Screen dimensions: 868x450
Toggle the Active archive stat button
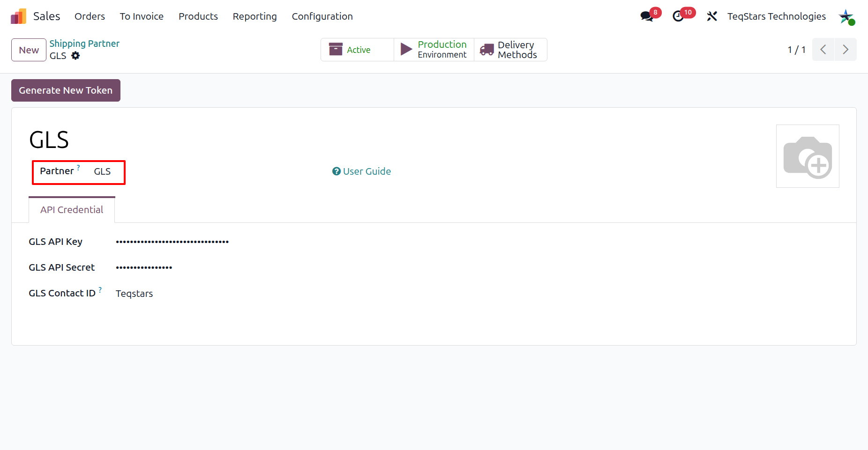357,50
